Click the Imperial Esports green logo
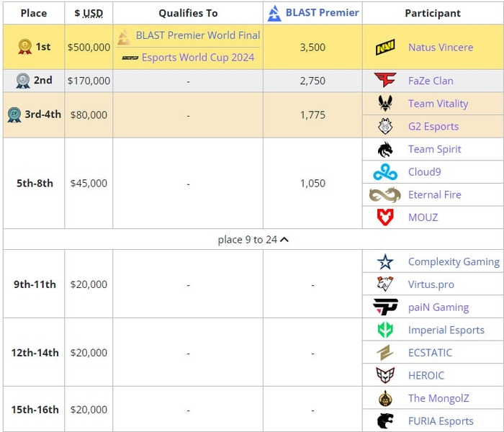 tap(385, 330)
